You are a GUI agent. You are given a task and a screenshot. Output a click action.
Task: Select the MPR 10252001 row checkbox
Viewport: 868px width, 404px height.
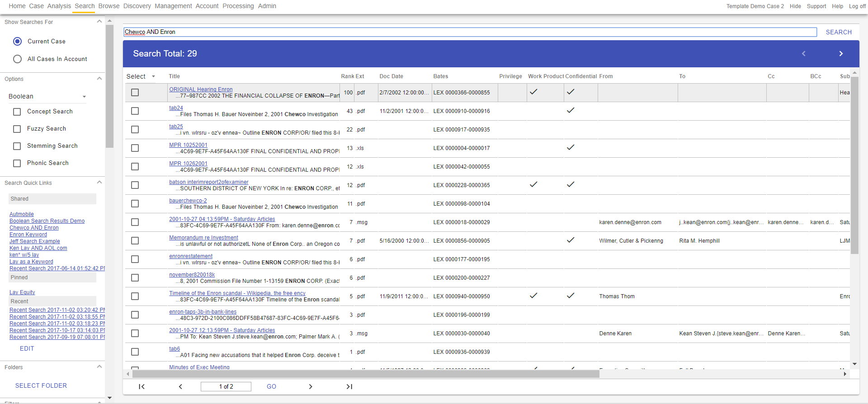pyautogui.click(x=135, y=148)
